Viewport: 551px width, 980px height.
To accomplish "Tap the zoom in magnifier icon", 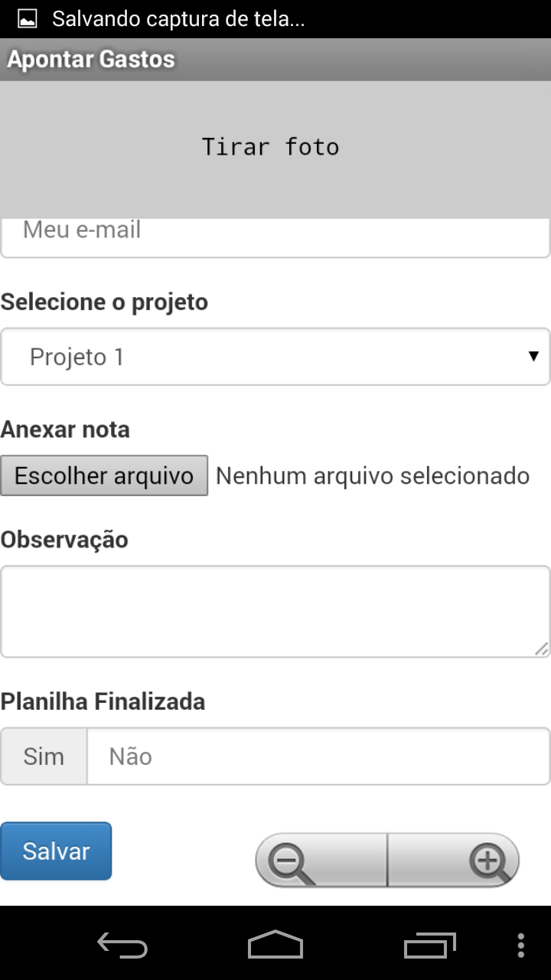I will (489, 861).
